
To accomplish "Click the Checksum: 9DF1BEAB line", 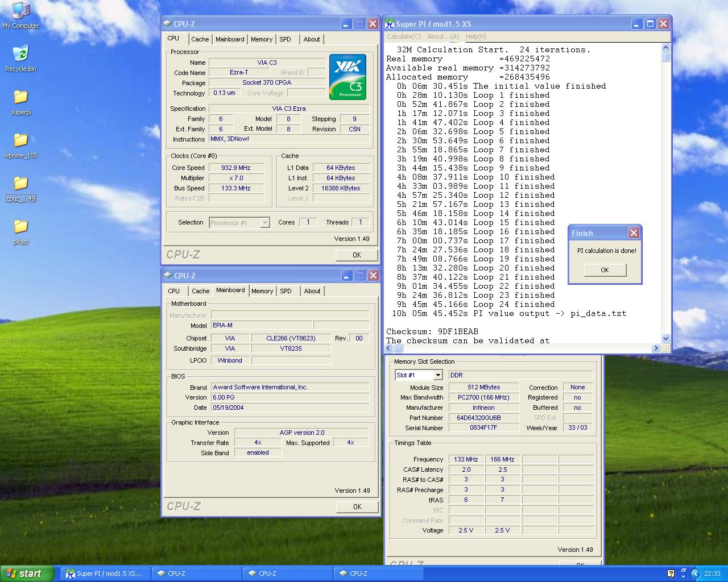I will pyautogui.click(x=432, y=331).
